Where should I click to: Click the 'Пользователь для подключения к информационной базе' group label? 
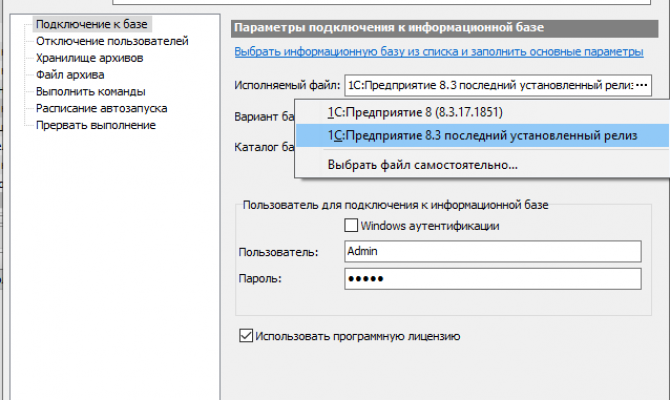point(395,205)
